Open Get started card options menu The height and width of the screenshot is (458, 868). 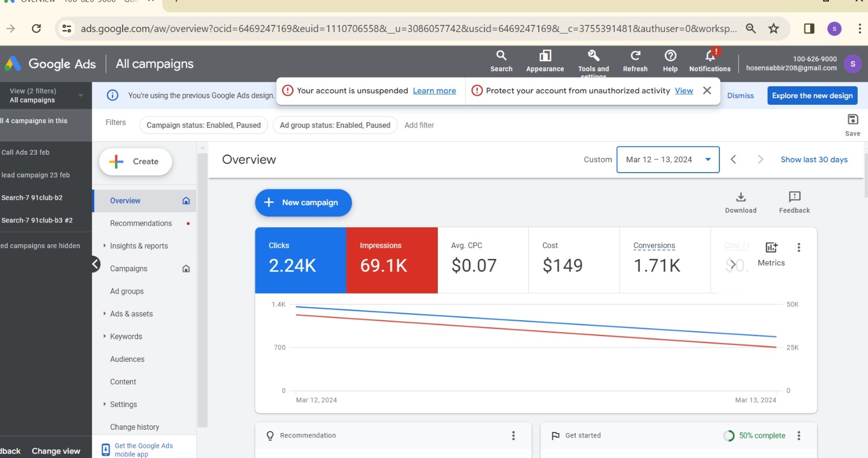(x=799, y=436)
